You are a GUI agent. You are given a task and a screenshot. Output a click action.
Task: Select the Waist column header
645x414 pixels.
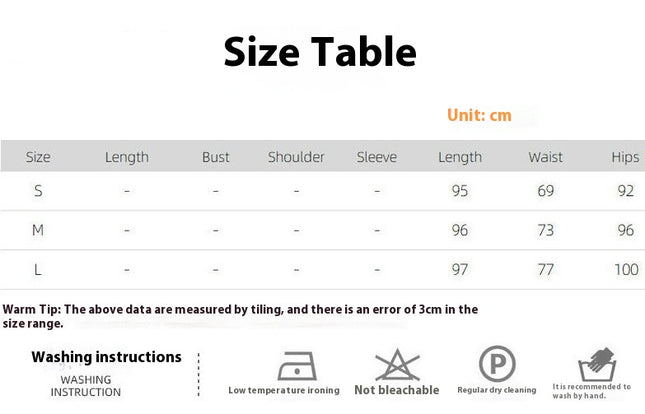coord(545,157)
